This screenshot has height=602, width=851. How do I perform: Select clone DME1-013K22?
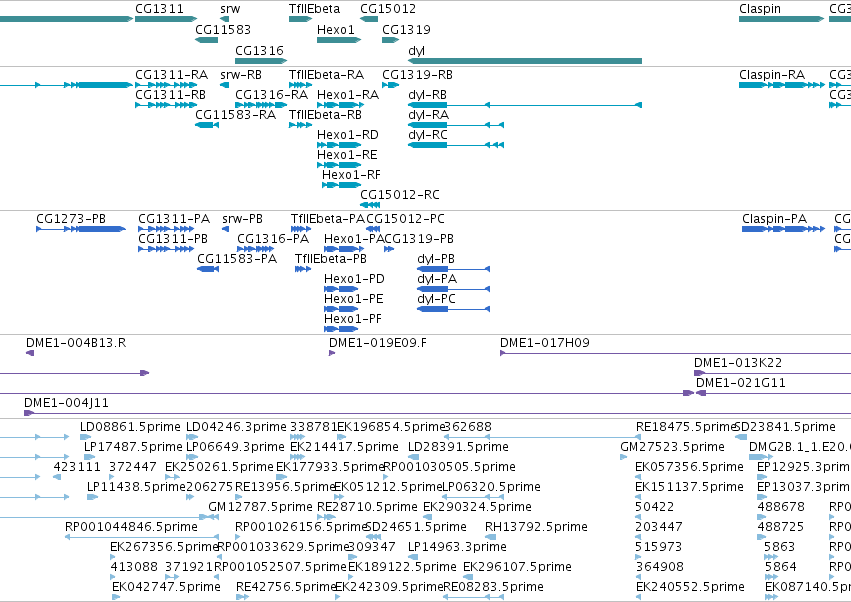coord(738,363)
